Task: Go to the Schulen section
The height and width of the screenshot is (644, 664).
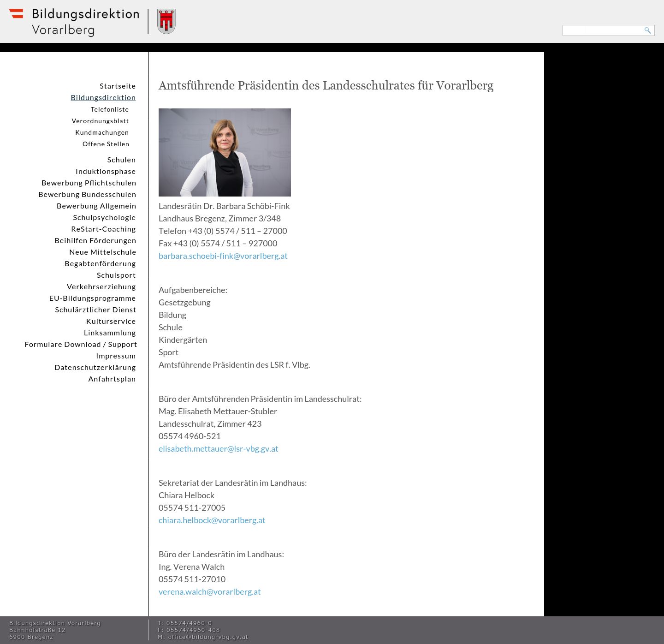Action: click(121, 160)
